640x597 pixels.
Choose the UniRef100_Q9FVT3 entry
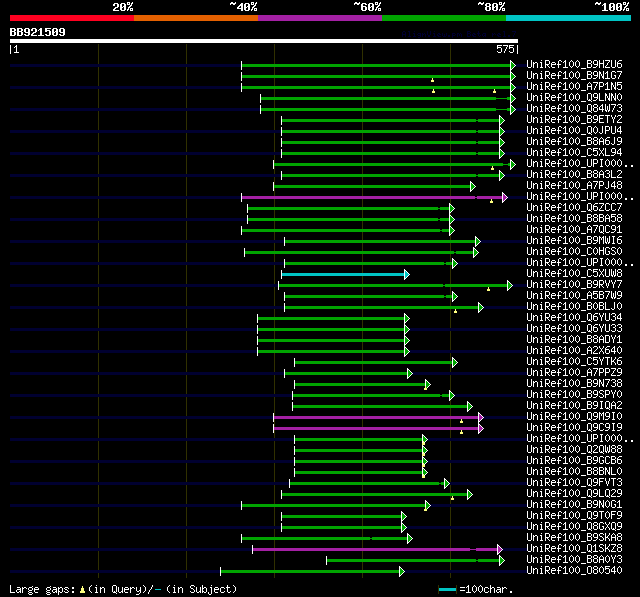(574, 483)
